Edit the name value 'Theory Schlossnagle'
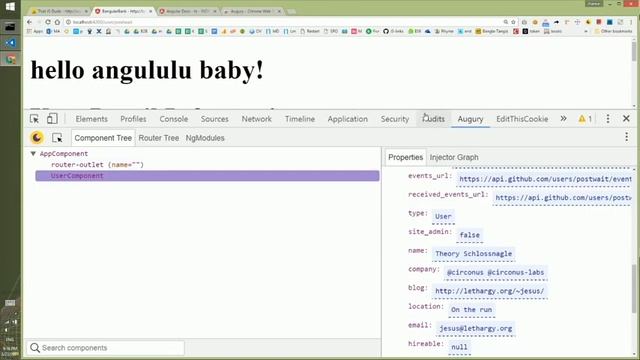 point(473,254)
